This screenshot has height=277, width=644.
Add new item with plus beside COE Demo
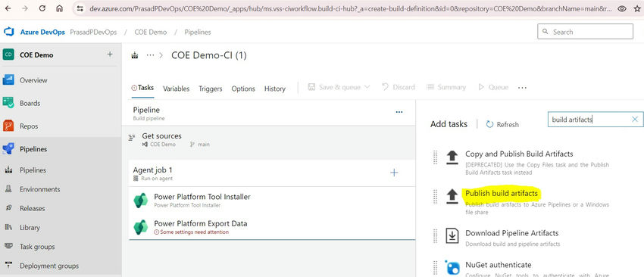[x=110, y=54]
